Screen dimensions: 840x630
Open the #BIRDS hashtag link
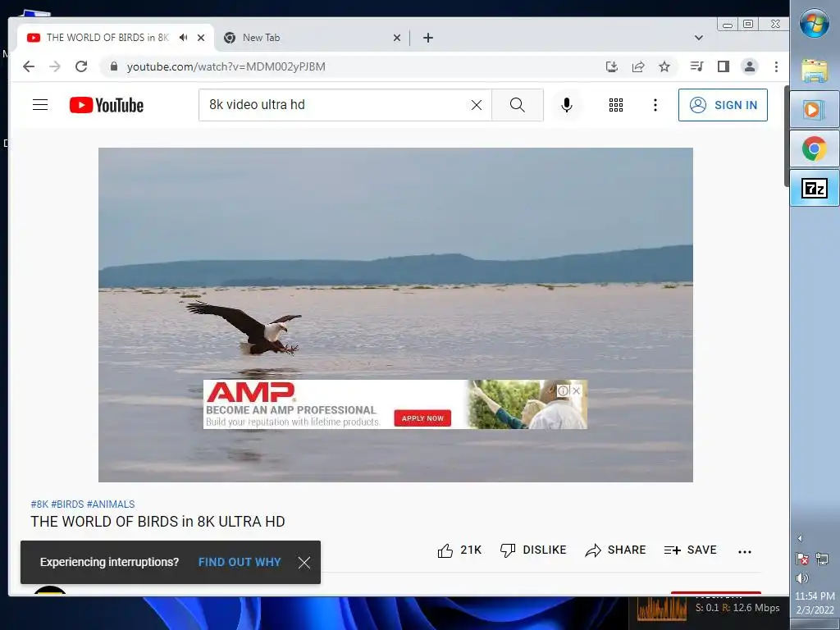pyautogui.click(x=67, y=504)
